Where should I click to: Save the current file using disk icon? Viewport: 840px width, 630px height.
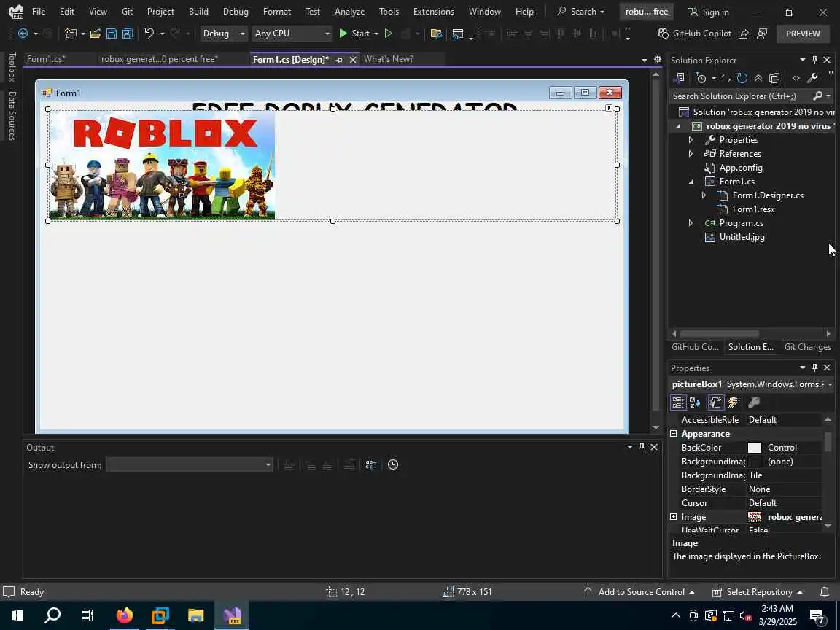tap(112, 34)
